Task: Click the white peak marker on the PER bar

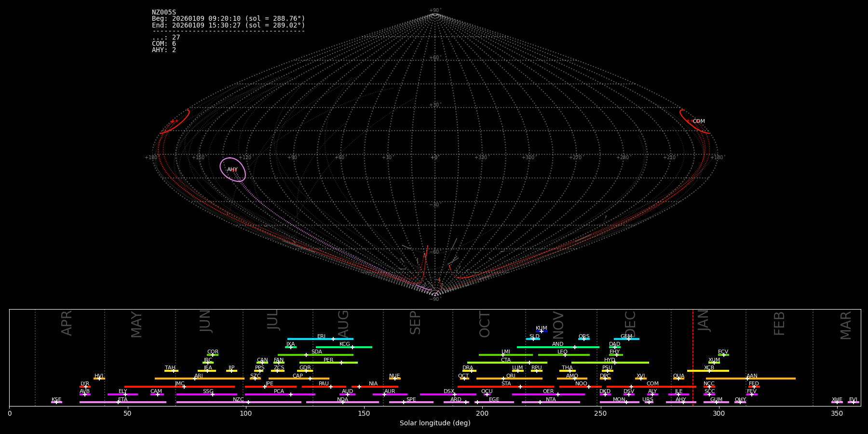Action: [x=341, y=363]
